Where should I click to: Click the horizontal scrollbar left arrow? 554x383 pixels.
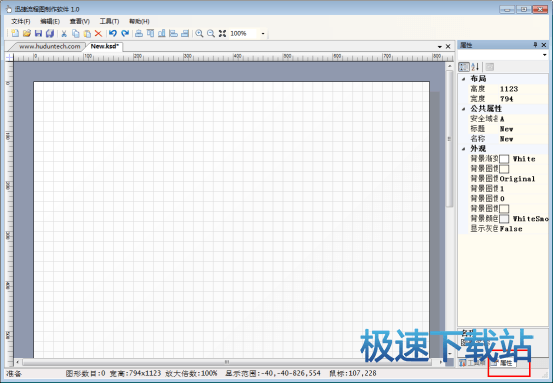tap(18, 362)
